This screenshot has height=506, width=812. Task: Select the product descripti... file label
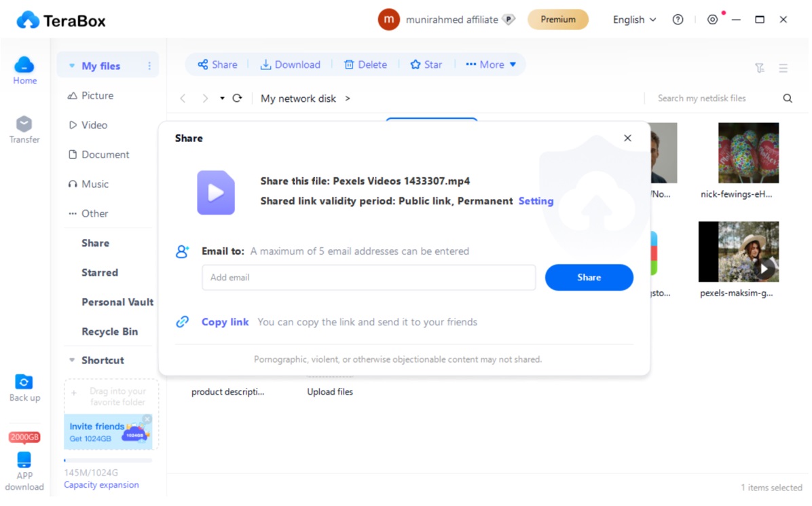[x=228, y=392]
